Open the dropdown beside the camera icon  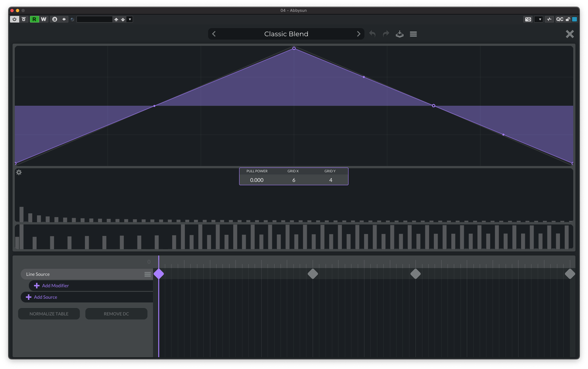(x=539, y=19)
